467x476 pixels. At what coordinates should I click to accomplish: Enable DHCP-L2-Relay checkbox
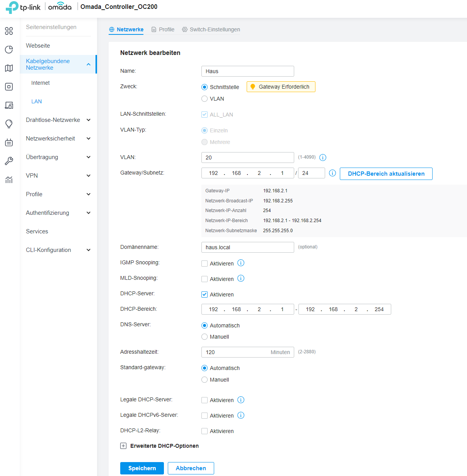(x=205, y=431)
